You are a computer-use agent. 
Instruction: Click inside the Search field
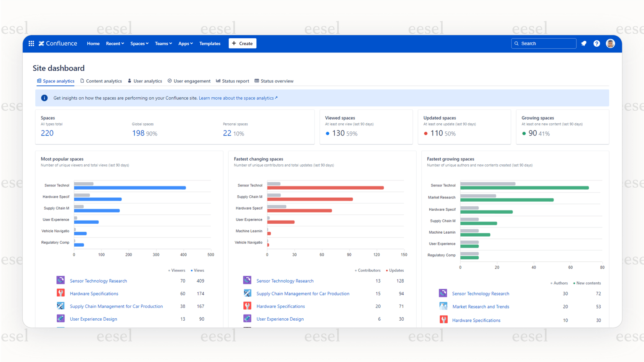(x=544, y=43)
